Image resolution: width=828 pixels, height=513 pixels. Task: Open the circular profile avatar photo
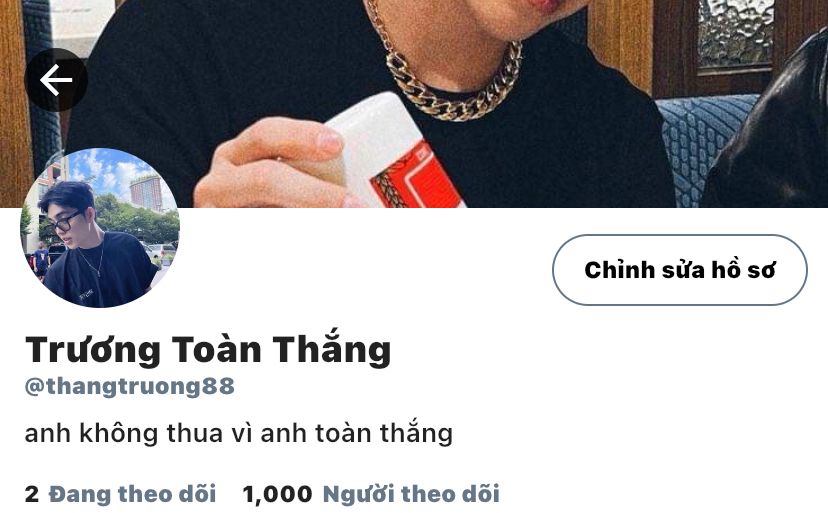(100, 228)
